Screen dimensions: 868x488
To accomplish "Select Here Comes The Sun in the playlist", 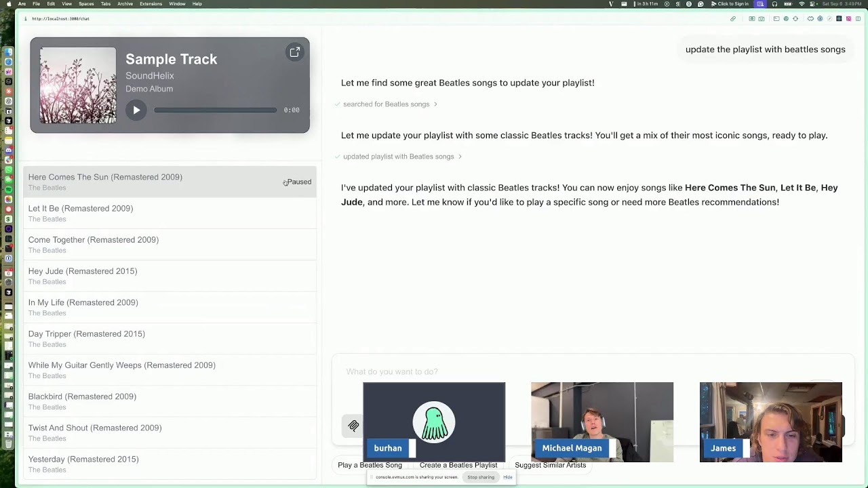I will (170, 182).
